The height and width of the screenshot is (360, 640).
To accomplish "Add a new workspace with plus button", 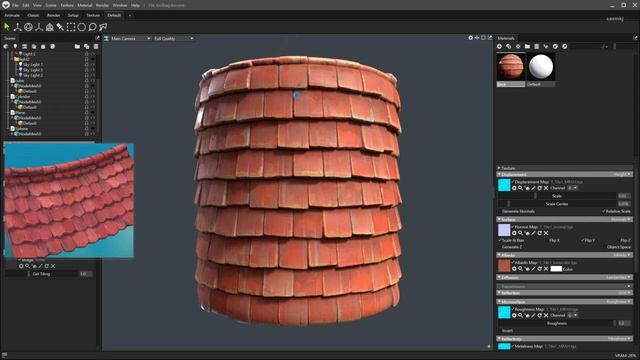I will (x=130, y=16).
